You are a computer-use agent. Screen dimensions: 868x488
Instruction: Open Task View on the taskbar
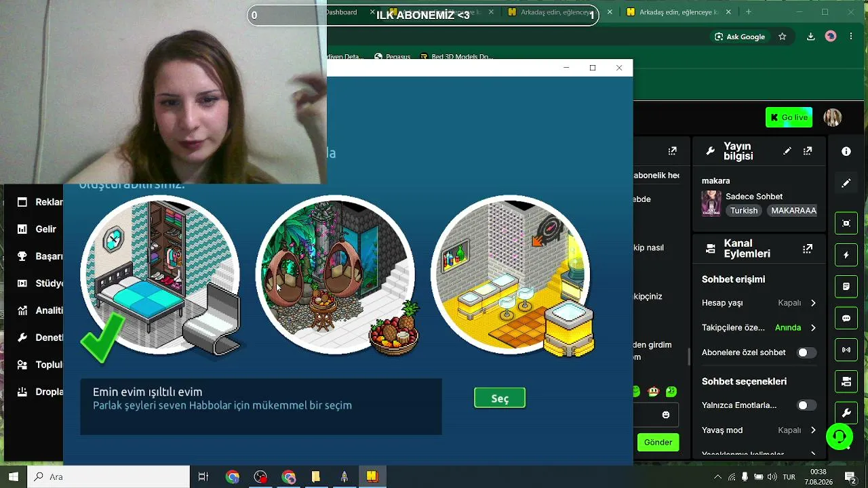pos(203,476)
